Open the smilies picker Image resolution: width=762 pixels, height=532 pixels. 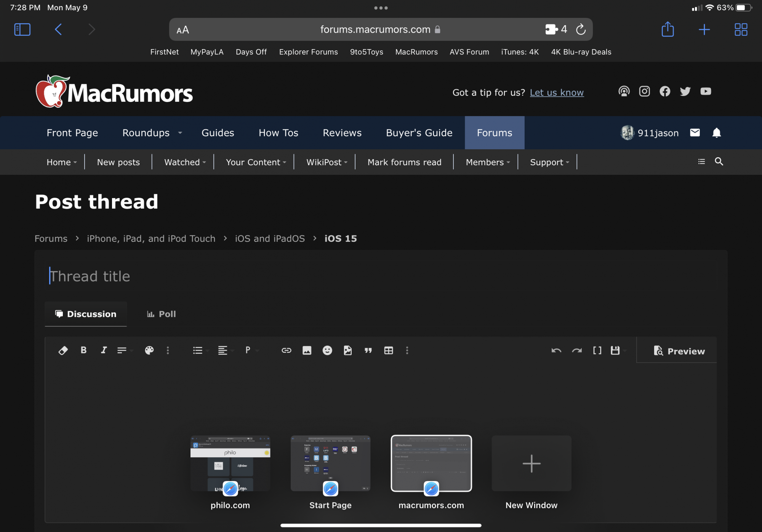[x=327, y=350]
